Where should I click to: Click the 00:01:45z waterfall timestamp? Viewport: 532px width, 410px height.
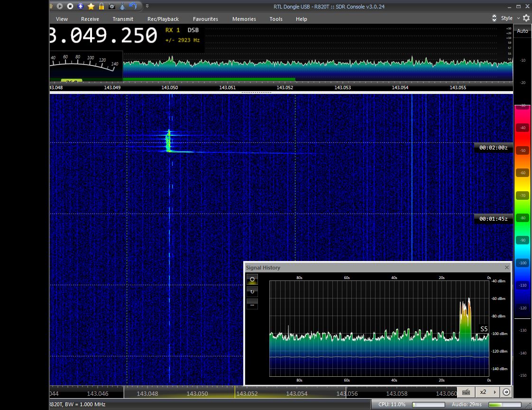tap(493, 219)
